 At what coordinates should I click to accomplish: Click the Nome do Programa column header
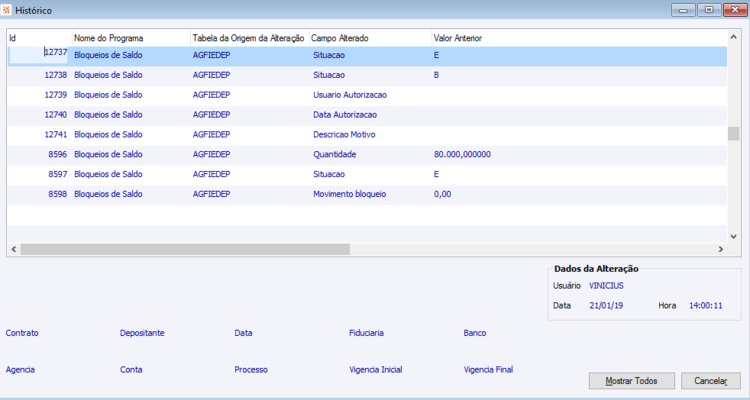131,38
